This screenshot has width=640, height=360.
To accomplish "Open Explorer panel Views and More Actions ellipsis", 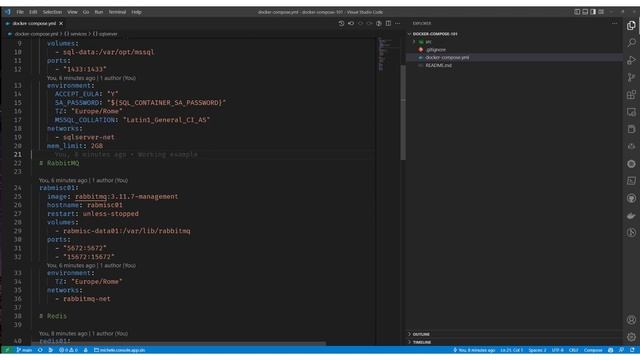I will pos(615,24).
